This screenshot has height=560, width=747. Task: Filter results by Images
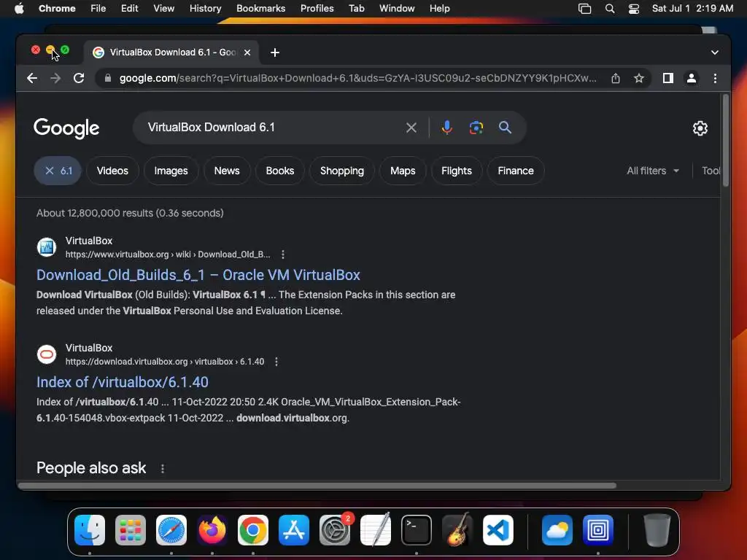coord(171,171)
